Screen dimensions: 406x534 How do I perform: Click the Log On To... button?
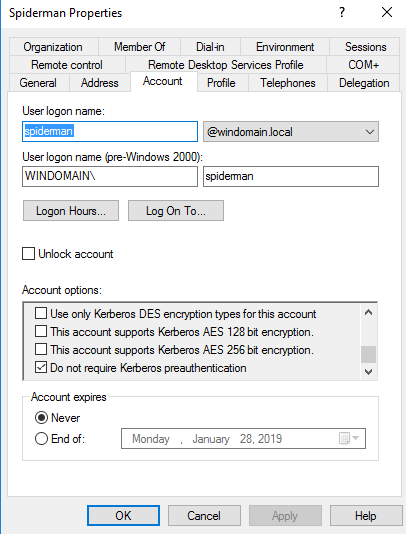pyautogui.click(x=176, y=211)
